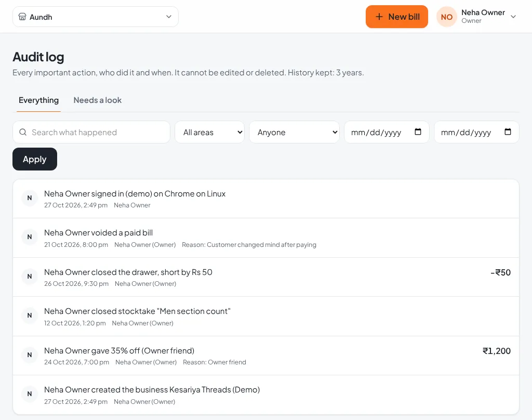Click the search magnifier icon
Viewport: 532px width, 420px height.
23,132
